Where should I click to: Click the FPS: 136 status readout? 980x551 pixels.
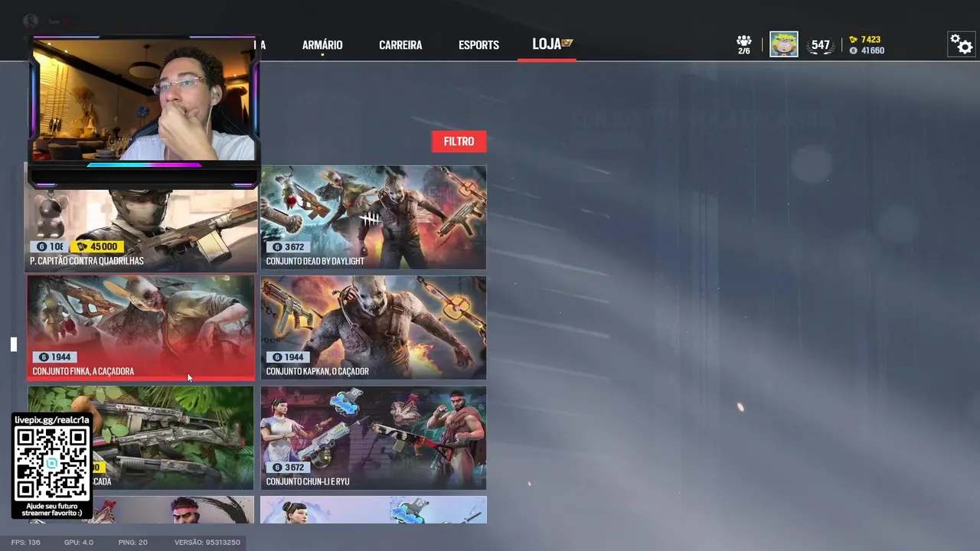pos(26,543)
